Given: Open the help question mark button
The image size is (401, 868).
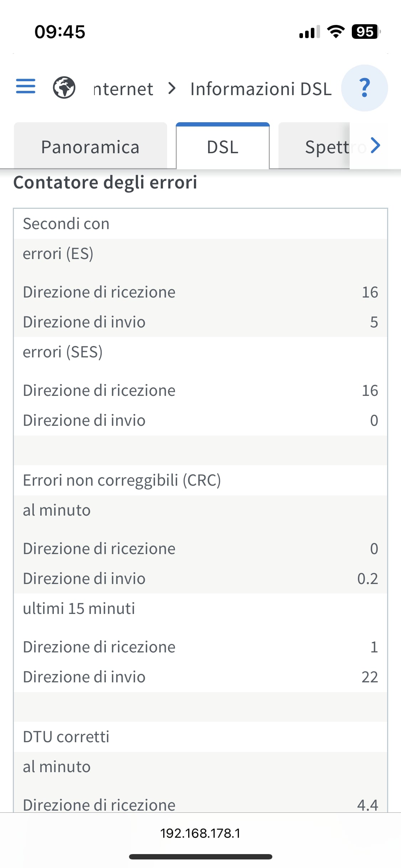Looking at the screenshot, I should click(364, 88).
